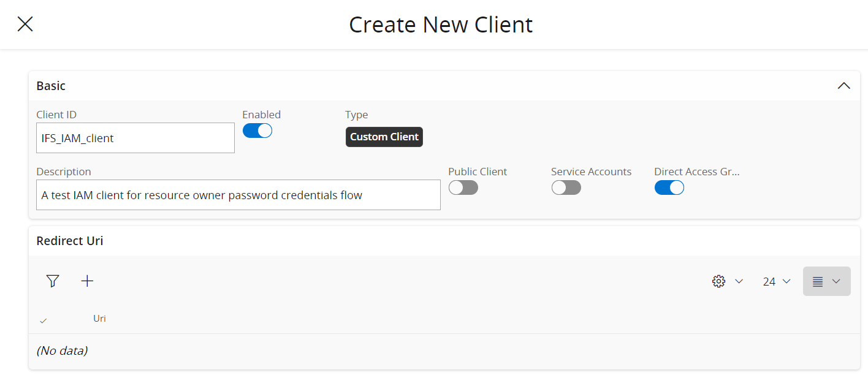Screen dimensions: 868x375
Task: Open the table settings gear
Action: [718, 281]
